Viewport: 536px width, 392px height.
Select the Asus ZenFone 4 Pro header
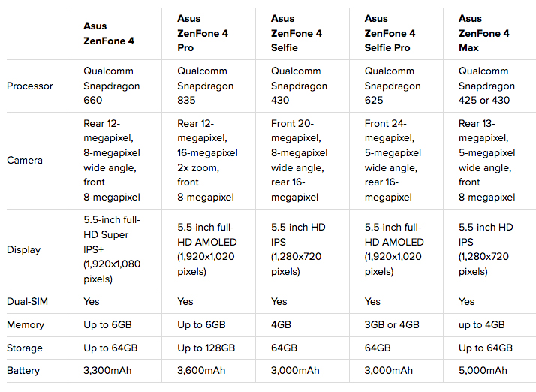203,33
